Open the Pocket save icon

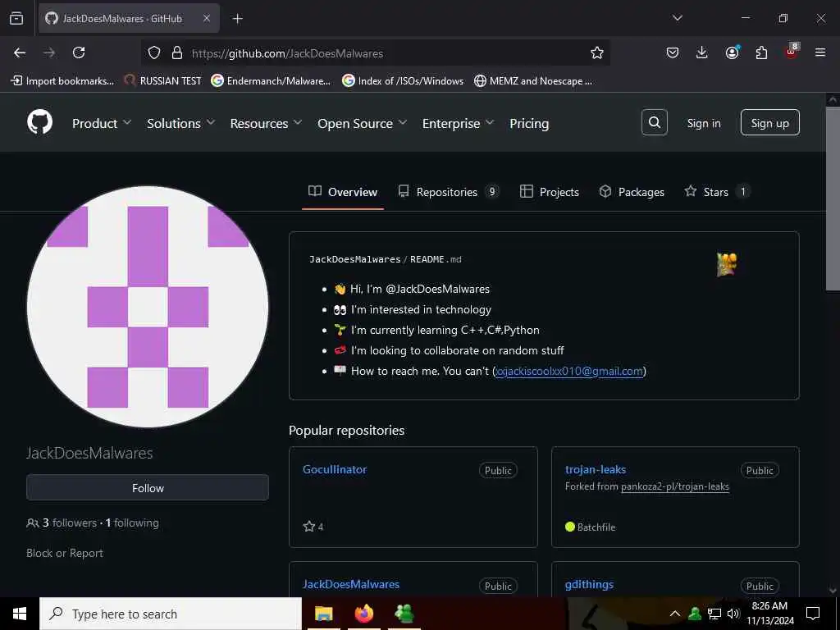pos(673,52)
